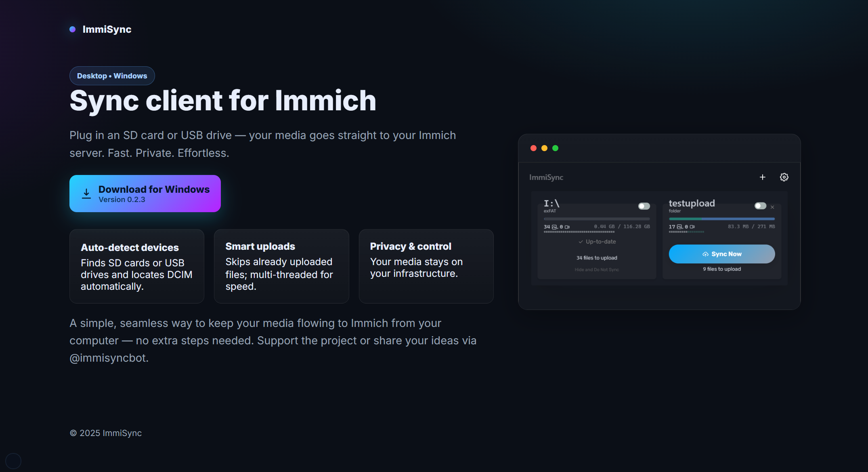Enable the sync toggle on the I:\ drive card
Viewport: 868px width, 472px height.
pyautogui.click(x=644, y=206)
